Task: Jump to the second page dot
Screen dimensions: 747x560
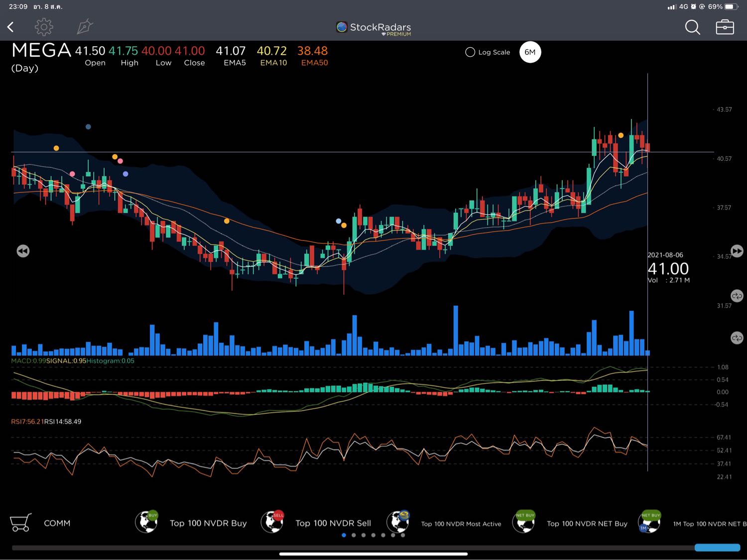Action: [x=354, y=535]
